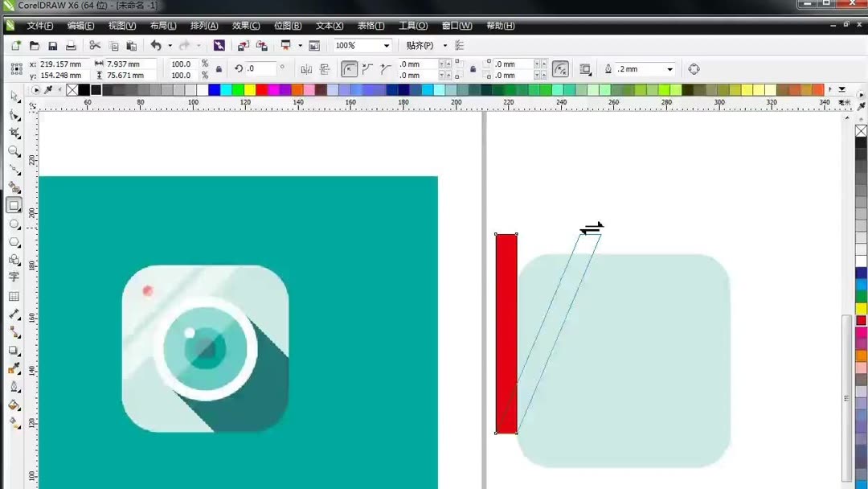Toggle the scale ratio lock
The width and height of the screenshot is (868, 489).
pyautogui.click(x=219, y=69)
